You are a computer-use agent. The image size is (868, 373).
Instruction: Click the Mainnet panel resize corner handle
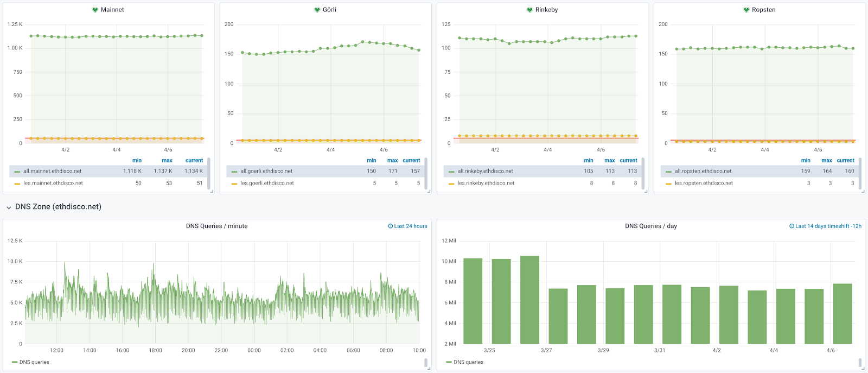[212, 191]
